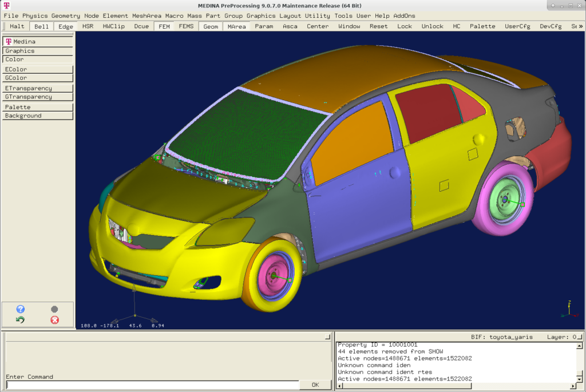Click Halt in the toolbar

pos(17,26)
